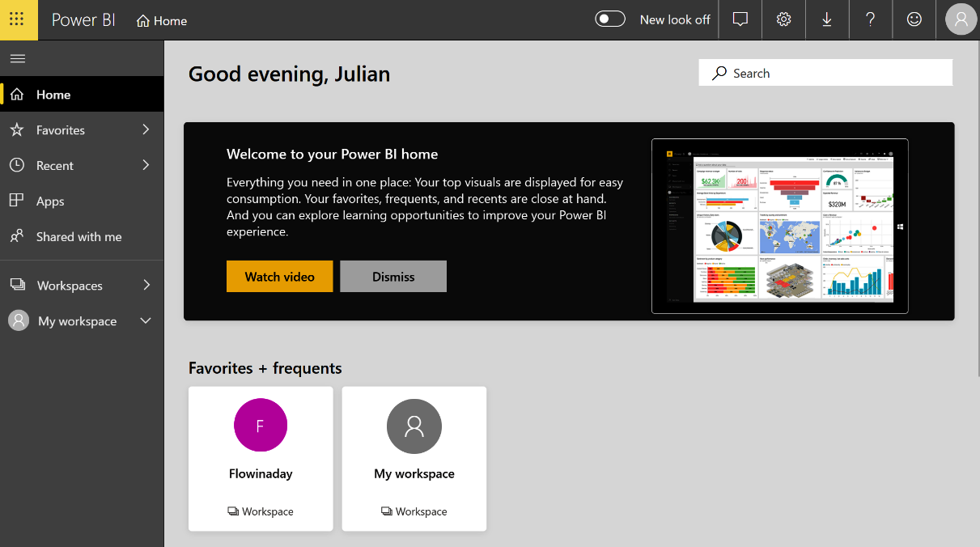Screen dimensions: 980x547
Task: Open the user profile avatar
Action: pos(961,19)
